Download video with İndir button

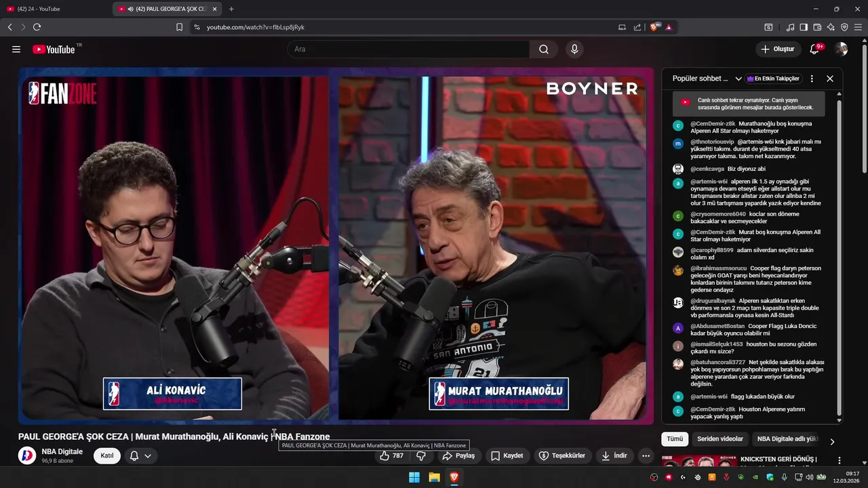614,455
